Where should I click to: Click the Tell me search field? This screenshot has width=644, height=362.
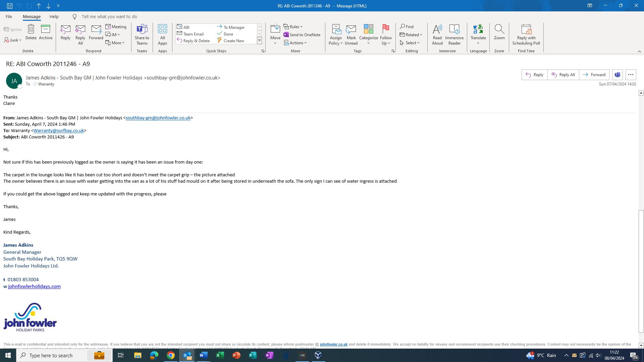[109, 16]
